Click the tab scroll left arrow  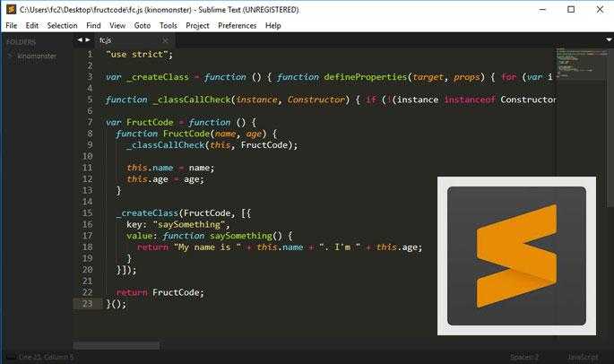(79, 40)
